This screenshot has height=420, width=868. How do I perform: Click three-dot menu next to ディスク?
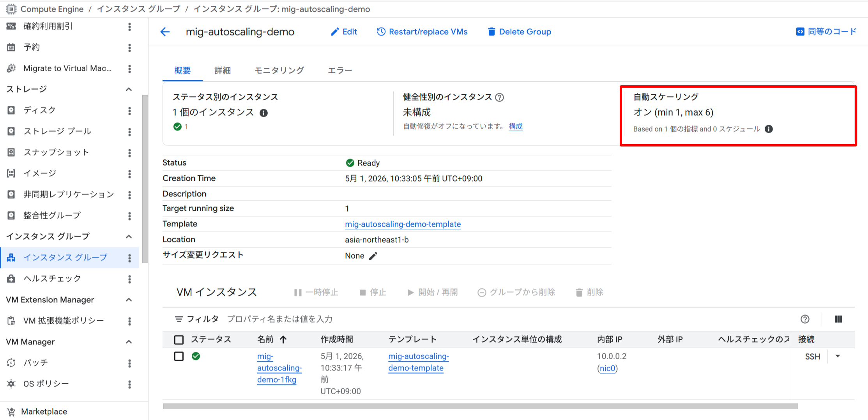129,111
